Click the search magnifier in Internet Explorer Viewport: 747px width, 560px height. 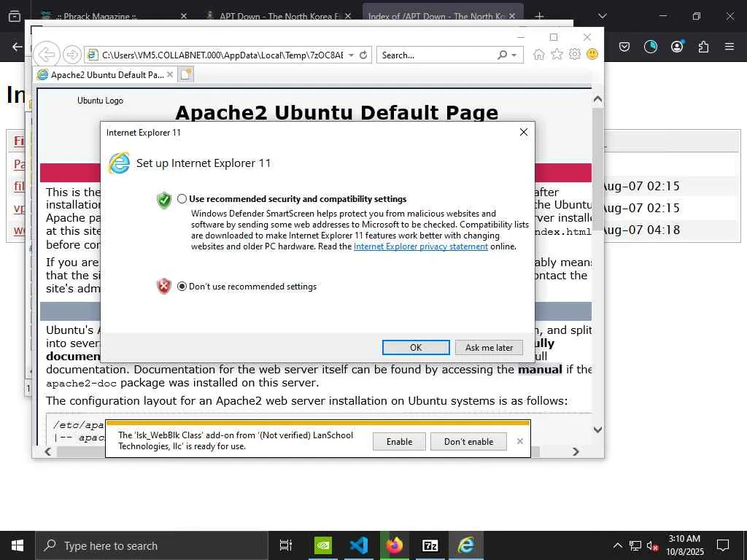pyautogui.click(x=502, y=55)
